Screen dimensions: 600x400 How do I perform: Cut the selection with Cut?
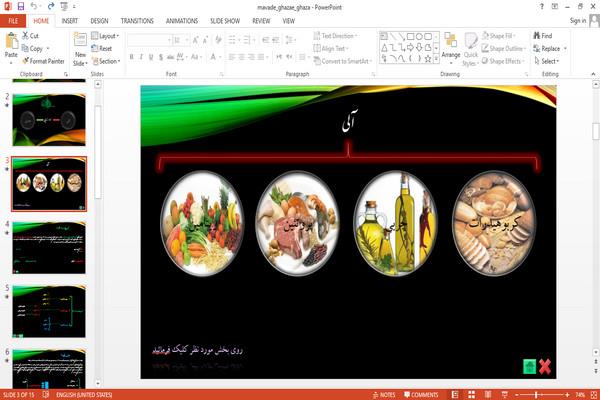click(x=30, y=36)
